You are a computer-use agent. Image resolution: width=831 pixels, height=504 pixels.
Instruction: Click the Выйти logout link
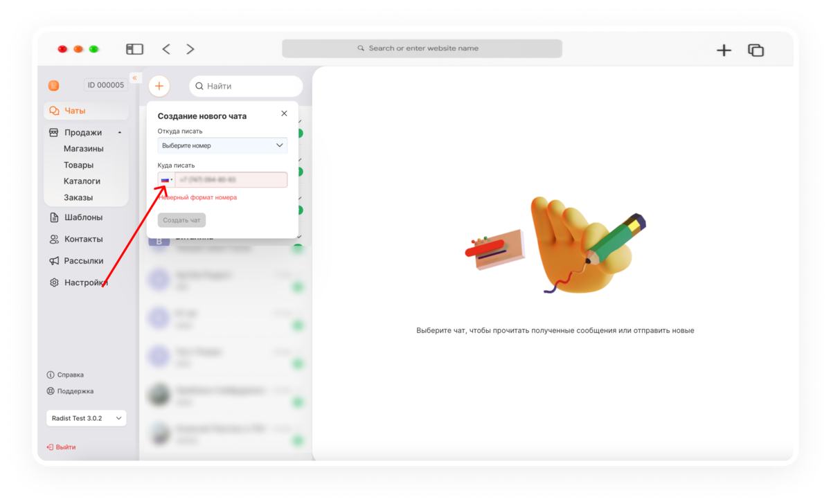(x=62, y=447)
